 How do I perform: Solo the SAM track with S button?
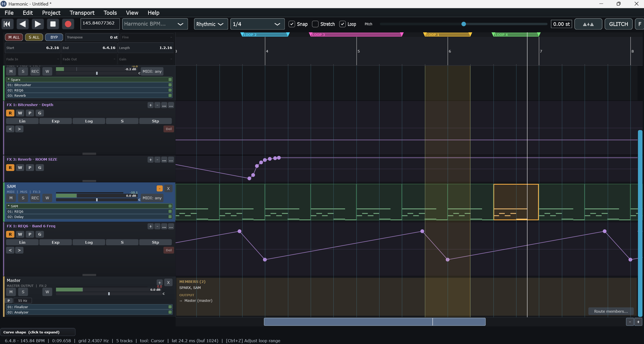tap(23, 198)
